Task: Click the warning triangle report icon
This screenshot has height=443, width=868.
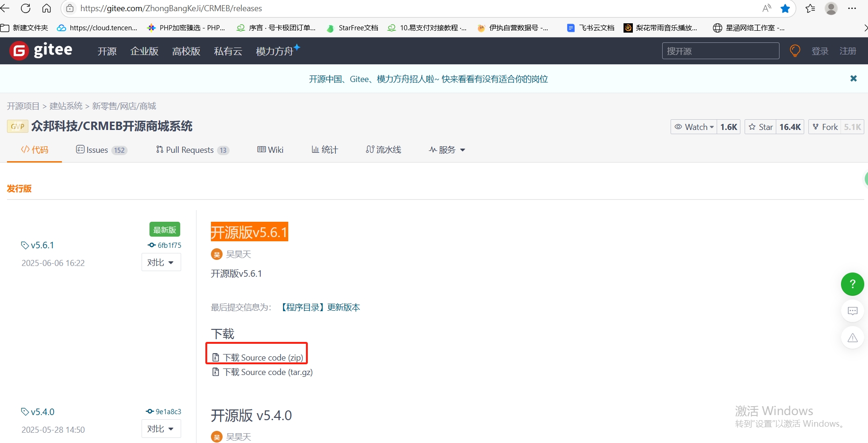Action: tap(853, 338)
